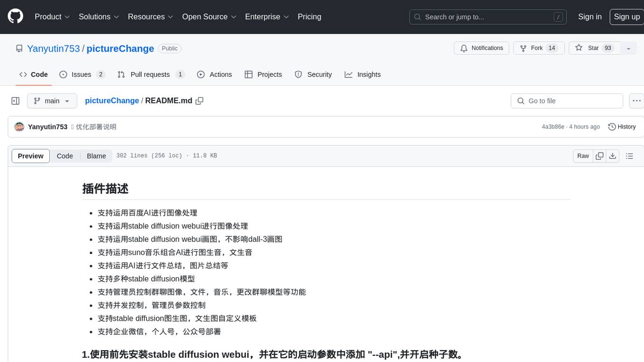Switch to the Projects tab
The width and height of the screenshot is (644, 362).
click(x=263, y=74)
